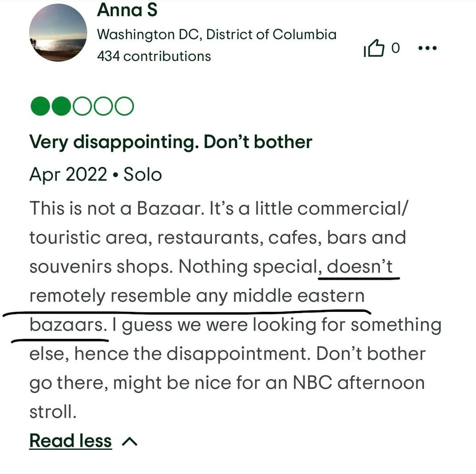The width and height of the screenshot is (476, 474).
Task: Click the second filled green rating bubble
Action: [61, 106]
